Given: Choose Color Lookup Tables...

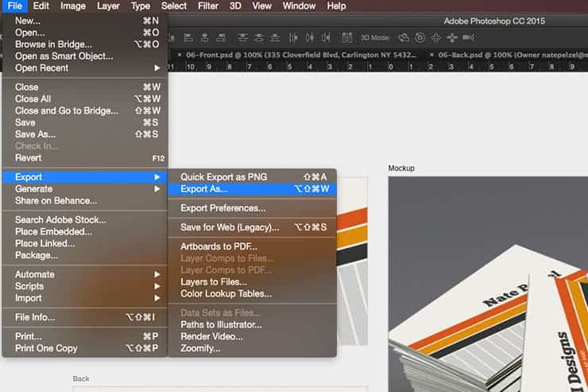Looking at the screenshot, I should tap(253, 293).
